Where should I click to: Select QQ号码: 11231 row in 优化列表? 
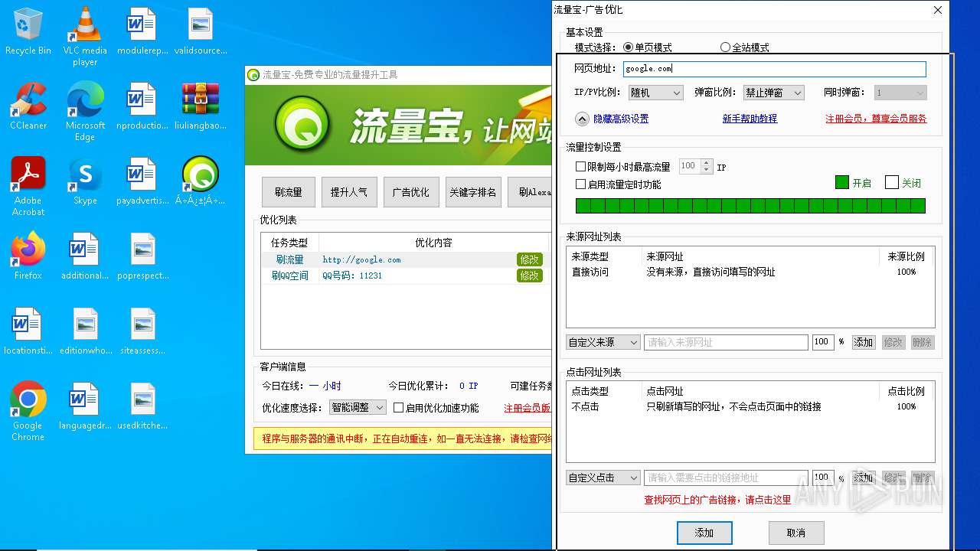tap(406, 275)
